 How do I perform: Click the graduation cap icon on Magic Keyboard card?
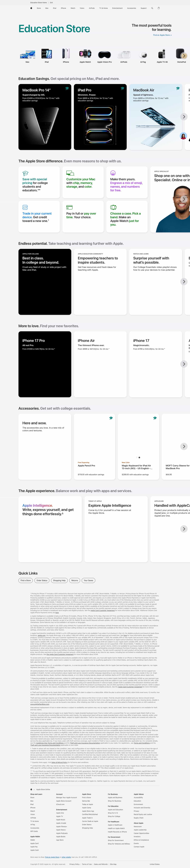pos(155,418)
